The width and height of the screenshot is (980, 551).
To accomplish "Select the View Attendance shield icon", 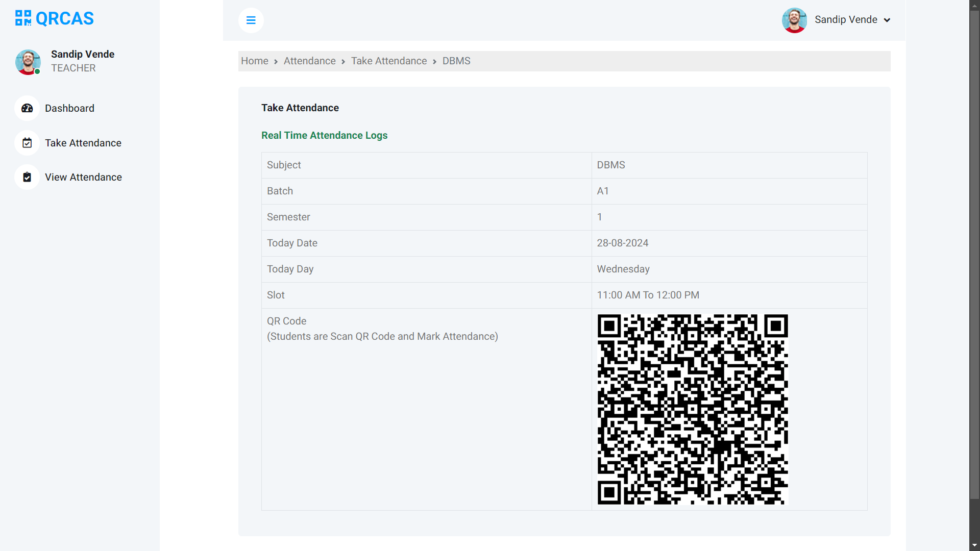I will click(x=27, y=177).
